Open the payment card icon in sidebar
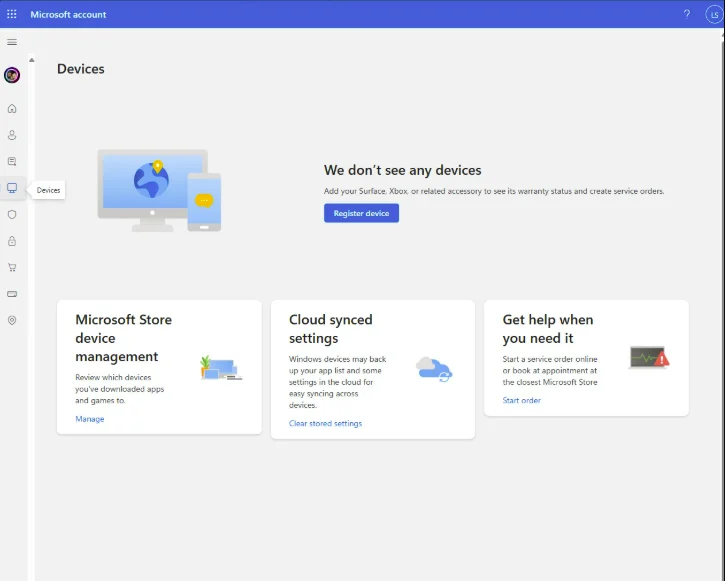Image resolution: width=725 pixels, height=581 pixels. [x=12, y=294]
